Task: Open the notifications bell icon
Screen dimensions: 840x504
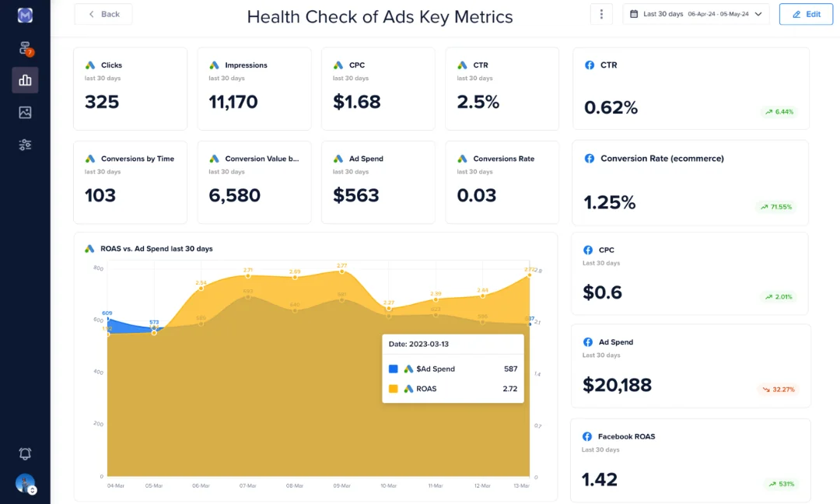Action: click(25, 453)
